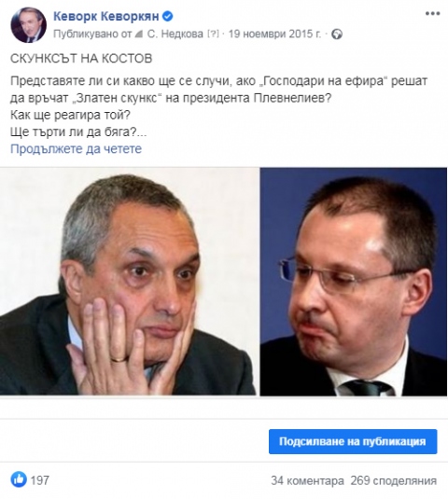Click the page triangle icon before С. Недкова

[x=138, y=35]
